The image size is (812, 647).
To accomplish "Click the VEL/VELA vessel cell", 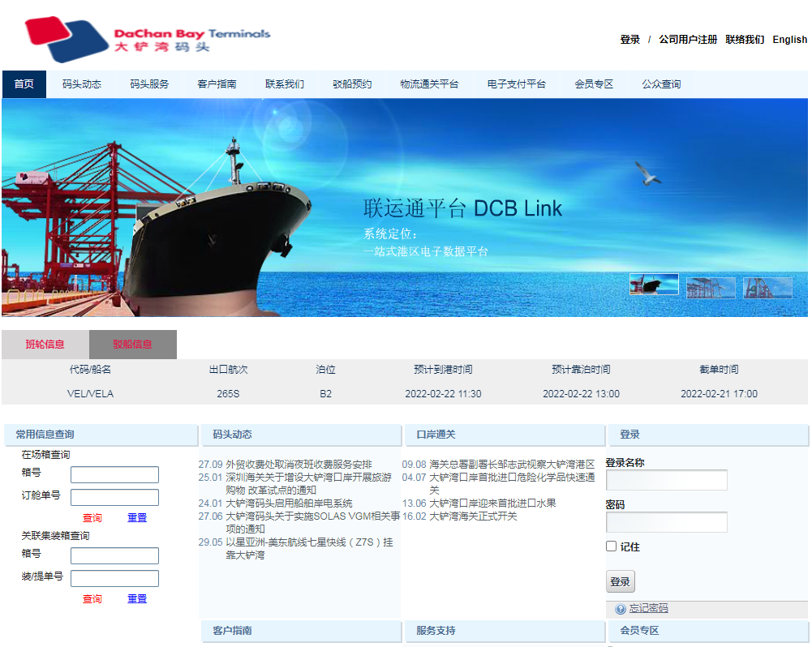I will 90,394.
